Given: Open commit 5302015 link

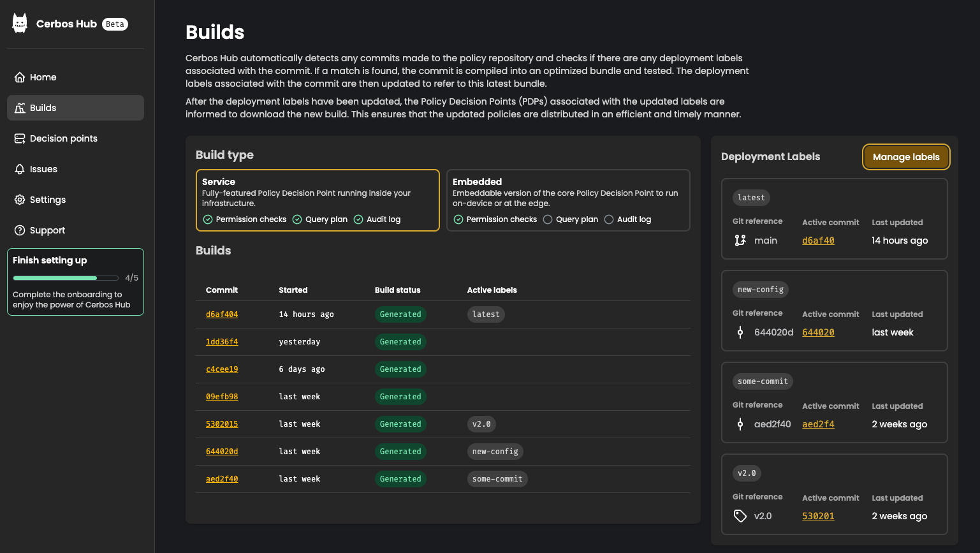Looking at the screenshot, I should [222, 424].
